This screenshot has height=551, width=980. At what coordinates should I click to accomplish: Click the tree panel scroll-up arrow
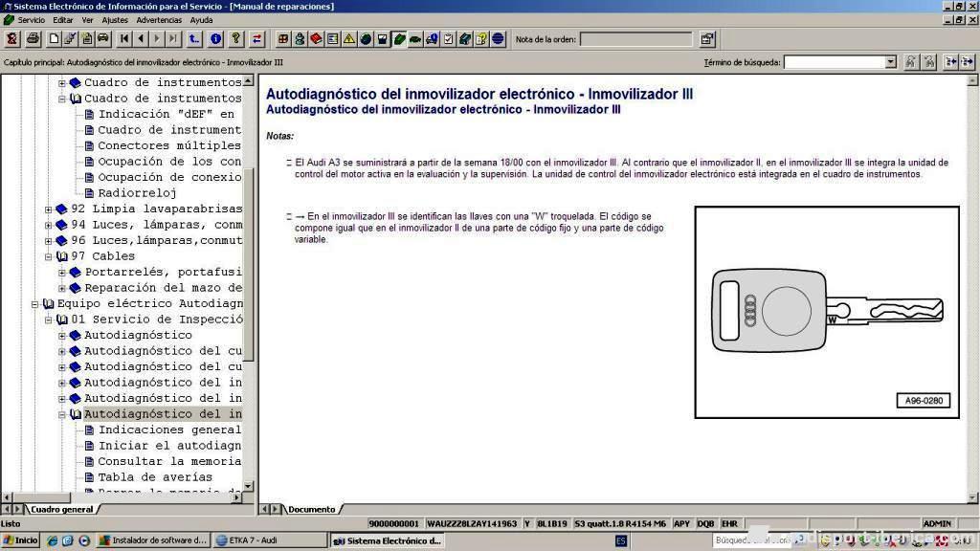(248, 80)
